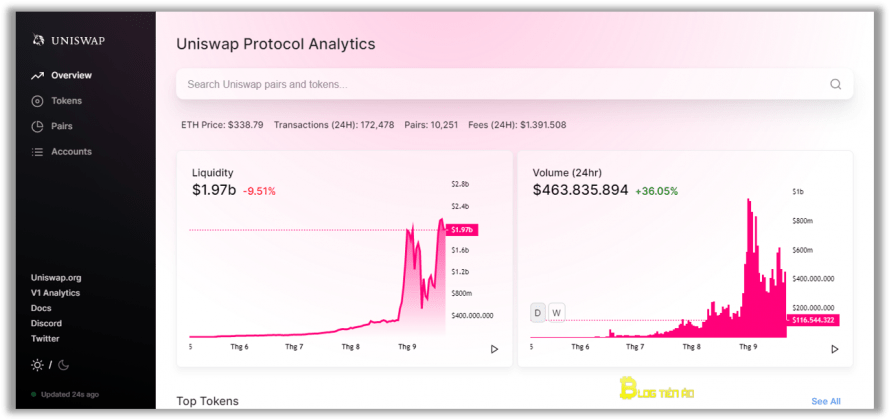This screenshot has width=889, height=420.
Task: Select the daily D volume view
Action: click(x=537, y=312)
